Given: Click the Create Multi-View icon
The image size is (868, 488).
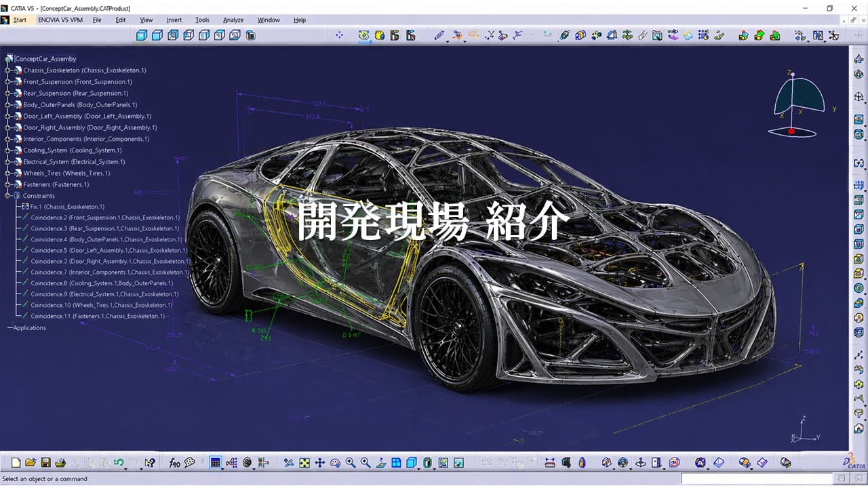Looking at the screenshot, I should point(396,462).
